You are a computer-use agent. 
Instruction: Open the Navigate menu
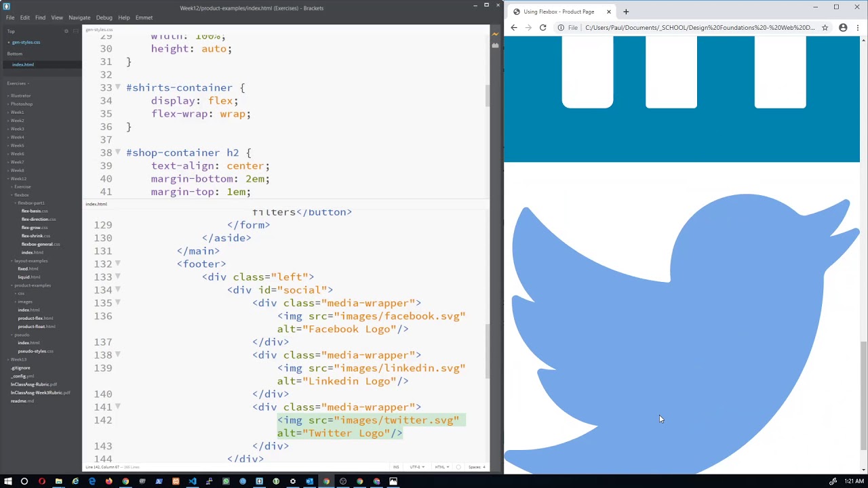[79, 18]
